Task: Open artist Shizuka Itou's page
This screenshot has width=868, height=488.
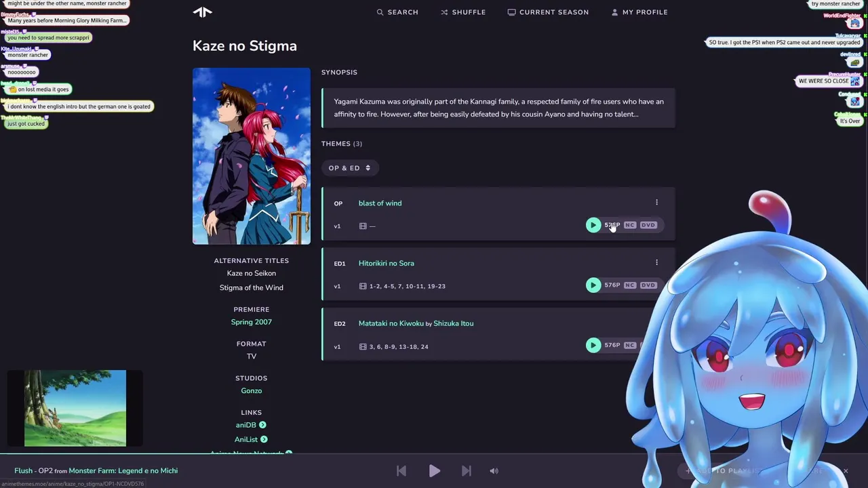Action: click(453, 324)
